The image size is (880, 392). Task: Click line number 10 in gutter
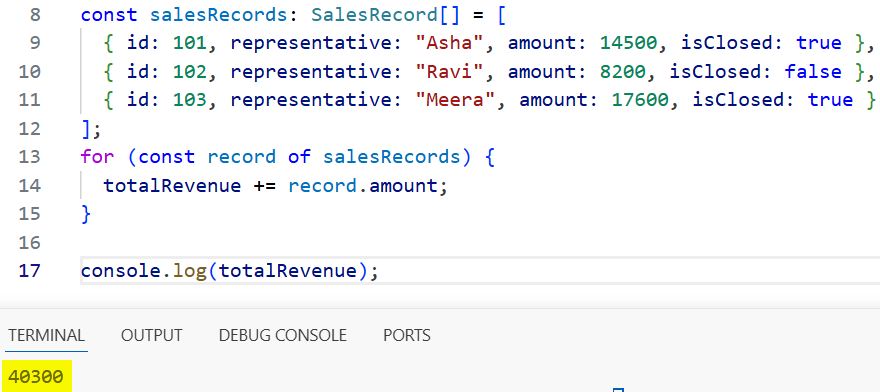click(x=29, y=72)
